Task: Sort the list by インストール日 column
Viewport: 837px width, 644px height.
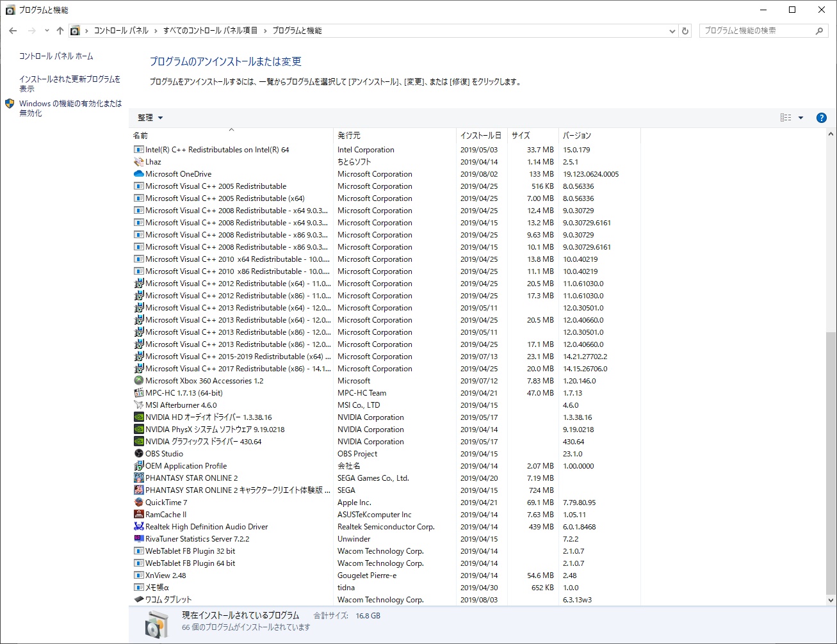Action: [482, 135]
